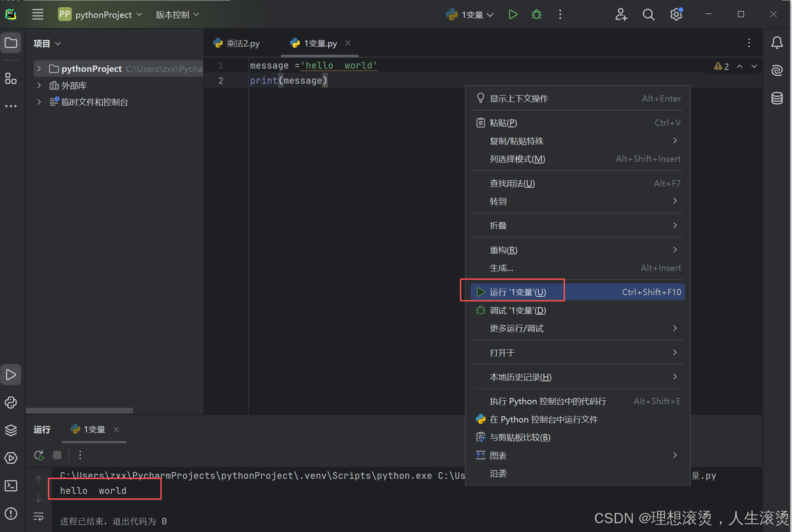This screenshot has height=532, width=792.
Task: Open the Problems tool window icon
Action: pyautogui.click(x=11, y=513)
